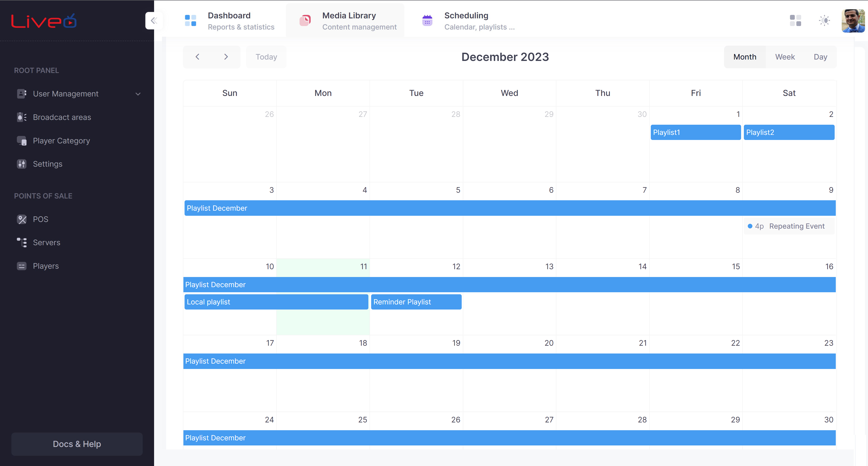Switch calendar to Week view
Screen dimensions: 868x466
tap(785, 57)
